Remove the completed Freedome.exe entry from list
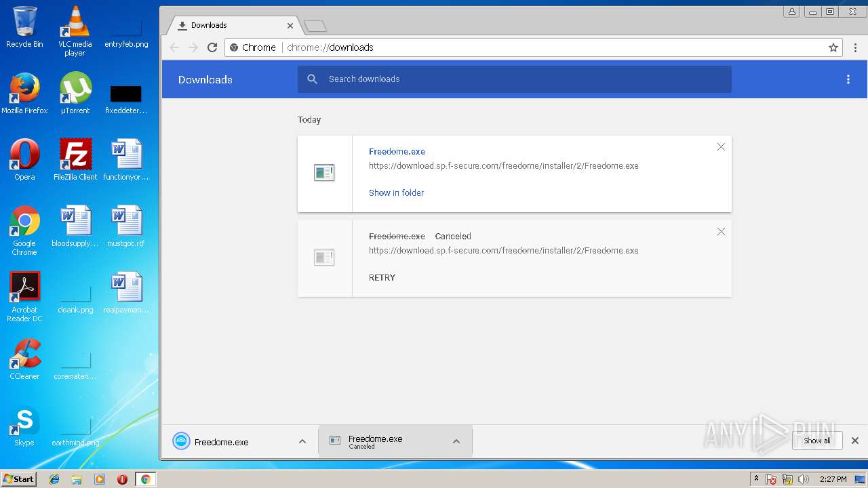The width and height of the screenshot is (868, 488). coord(721,147)
